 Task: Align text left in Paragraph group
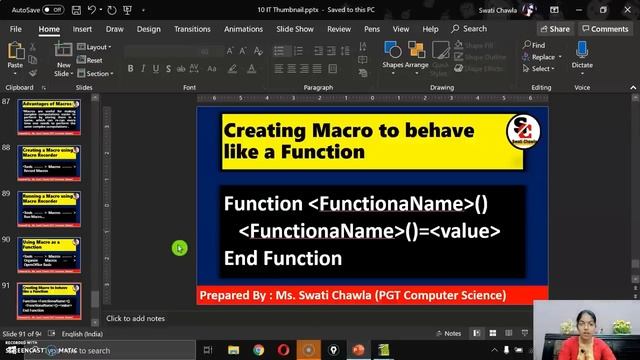[279, 69]
